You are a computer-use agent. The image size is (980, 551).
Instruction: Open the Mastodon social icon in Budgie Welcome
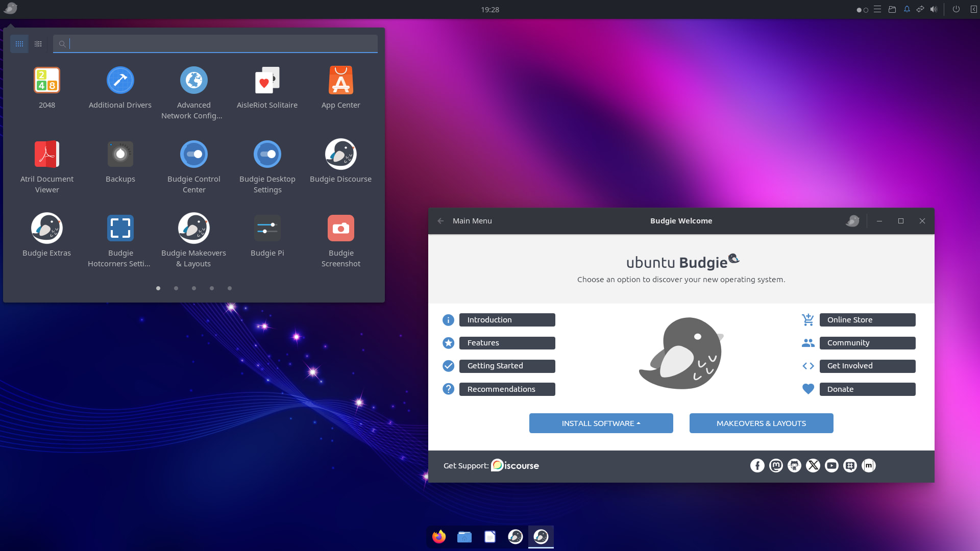point(776,465)
